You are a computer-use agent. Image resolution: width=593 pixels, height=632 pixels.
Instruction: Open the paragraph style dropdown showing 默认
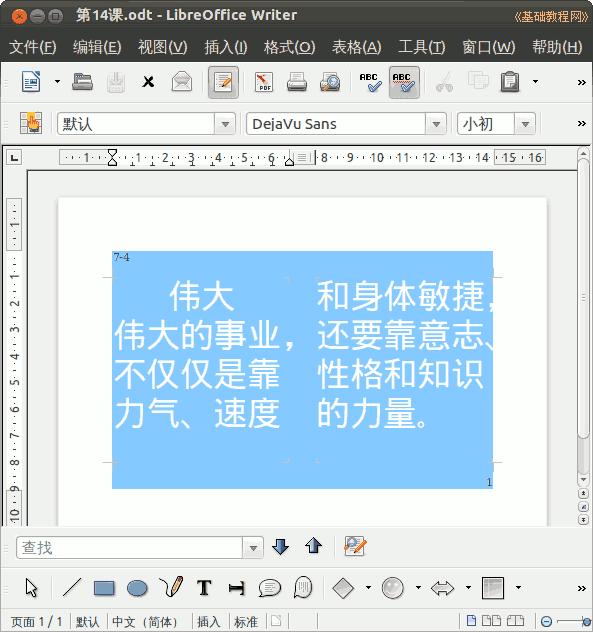point(225,124)
